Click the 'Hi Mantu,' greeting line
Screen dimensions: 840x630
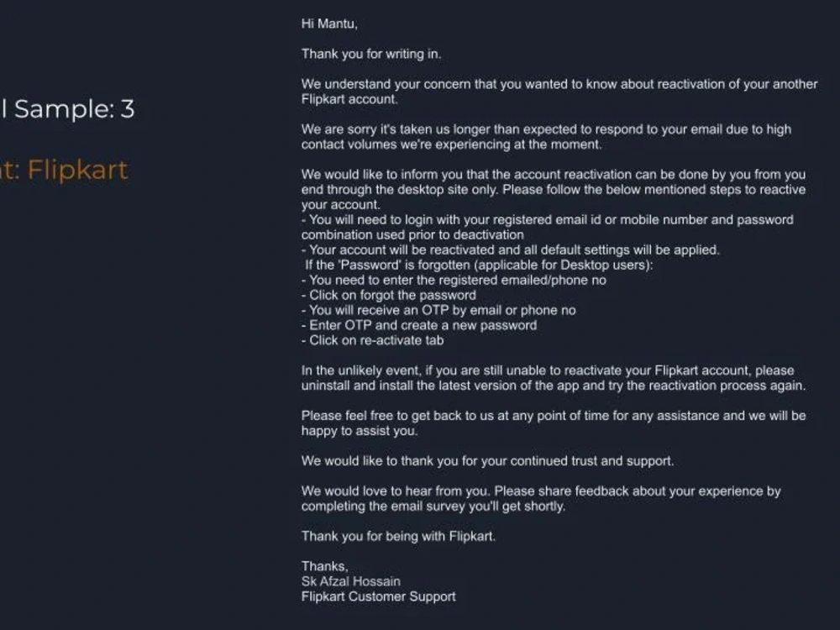(x=329, y=24)
